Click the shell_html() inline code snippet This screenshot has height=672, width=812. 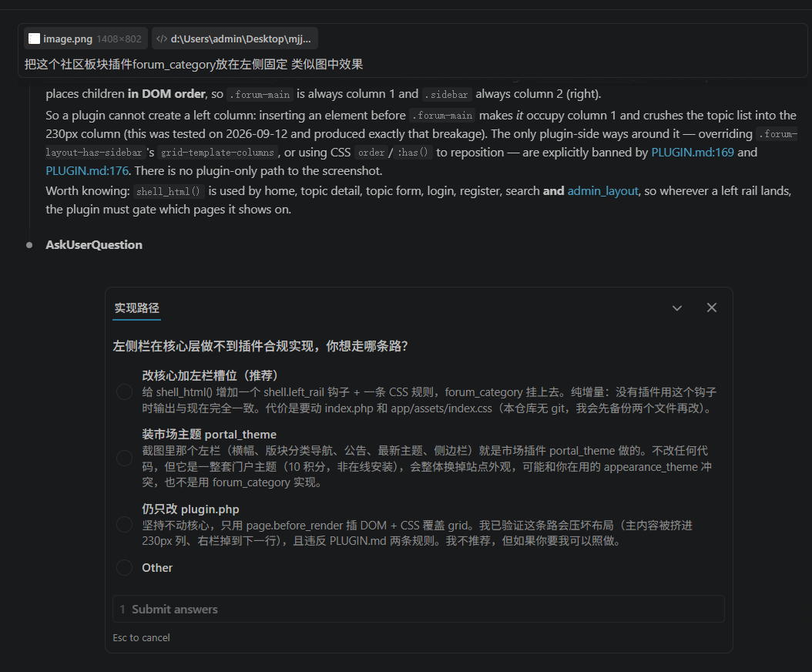tap(168, 191)
